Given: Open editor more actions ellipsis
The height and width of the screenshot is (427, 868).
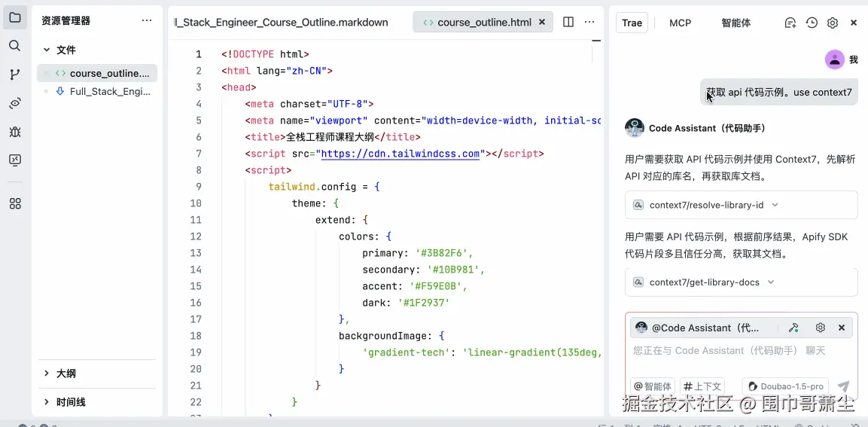Looking at the screenshot, I should [589, 22].
